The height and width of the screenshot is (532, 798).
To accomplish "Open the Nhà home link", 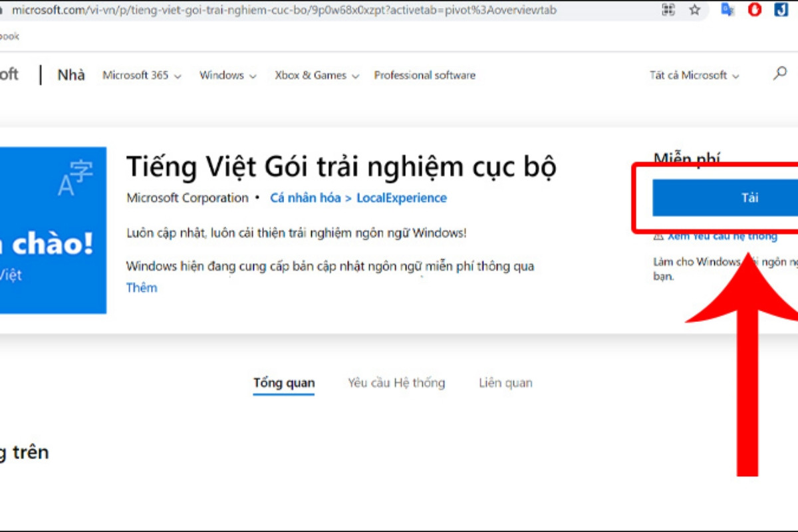I will point(71,75).
